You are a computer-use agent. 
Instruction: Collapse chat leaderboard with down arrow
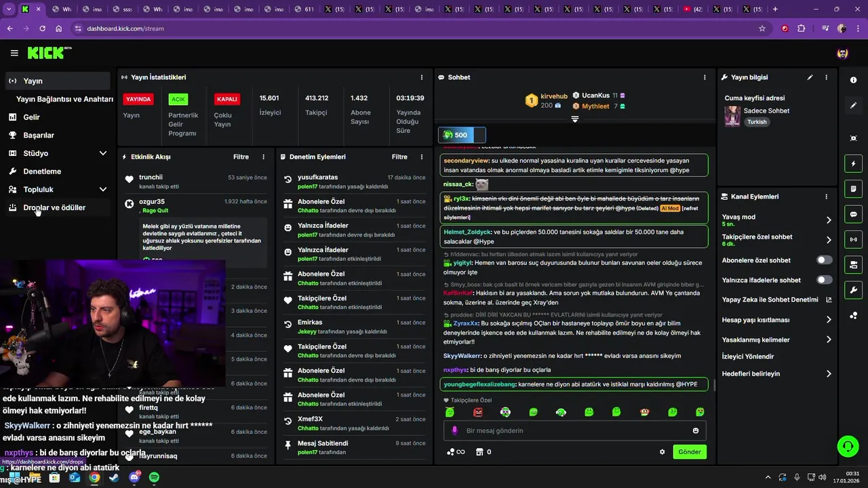(574, 119)
